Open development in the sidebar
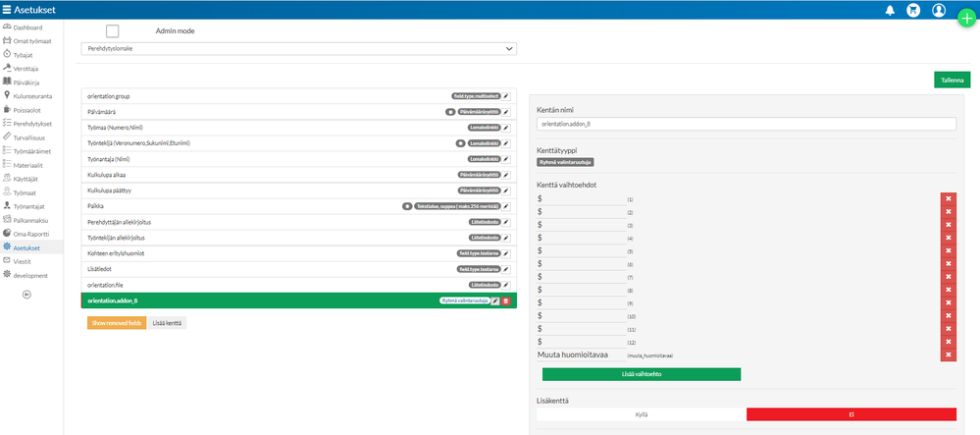Image resolution: width=980 pixels, height=435 pixels. (30, 275)
